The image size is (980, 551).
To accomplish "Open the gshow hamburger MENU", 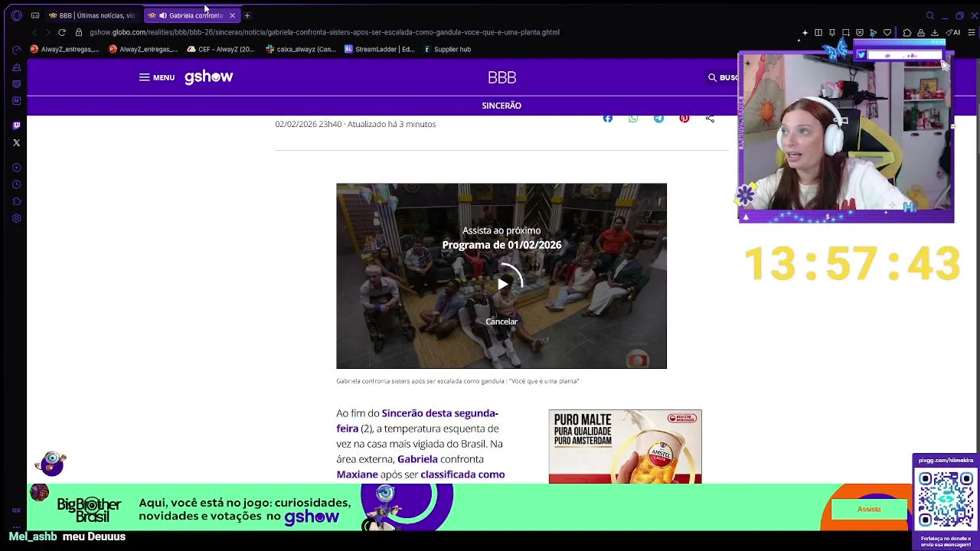I will click(157, 77).
